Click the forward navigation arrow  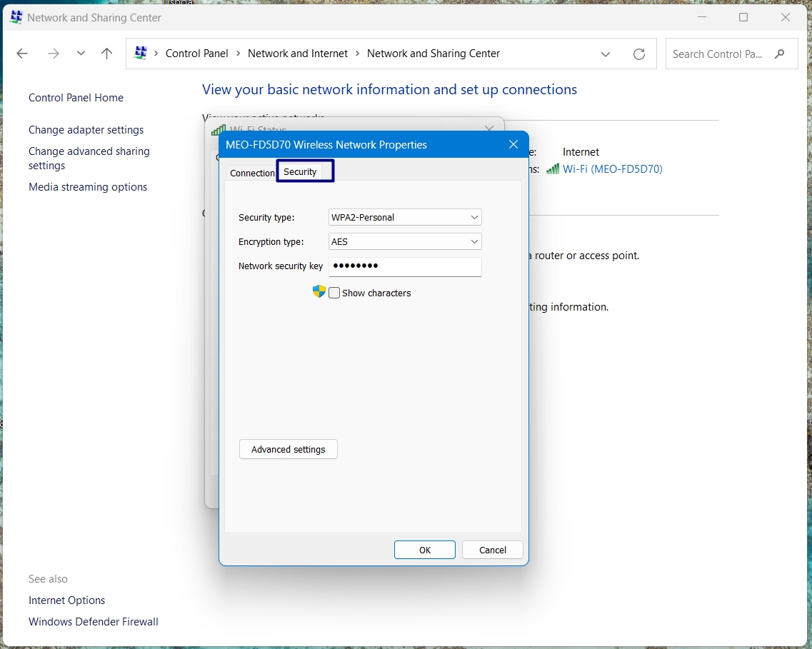(54, 54)
